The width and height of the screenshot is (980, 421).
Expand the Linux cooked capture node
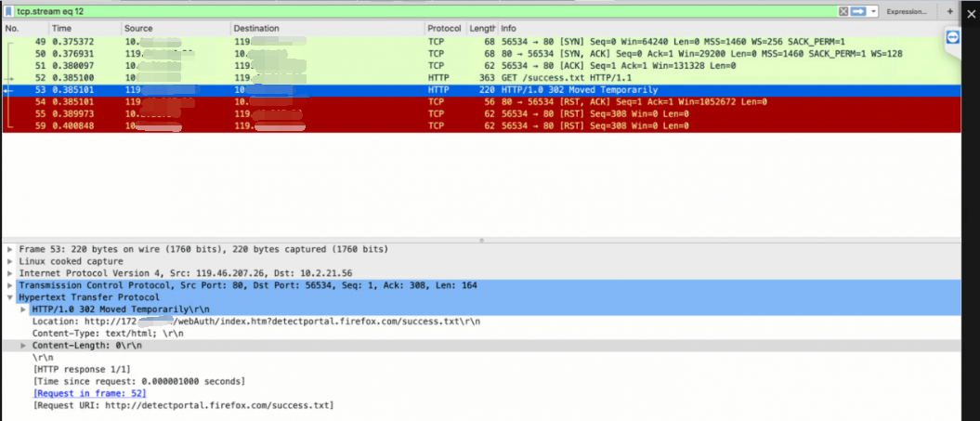pos(9,261)
